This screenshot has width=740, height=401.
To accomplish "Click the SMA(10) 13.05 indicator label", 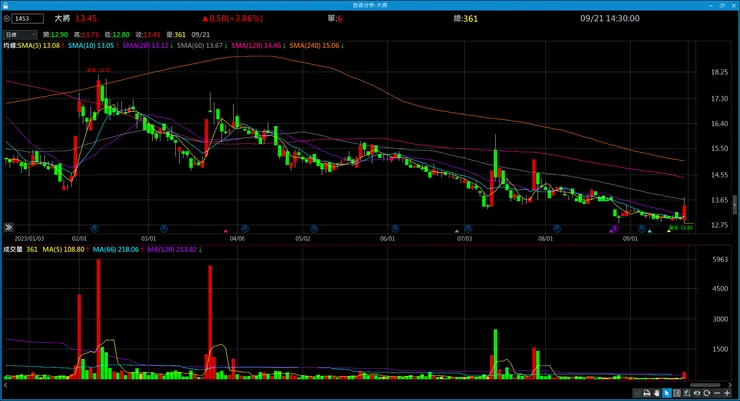I will pyautogui.click(x=91, y=46).
